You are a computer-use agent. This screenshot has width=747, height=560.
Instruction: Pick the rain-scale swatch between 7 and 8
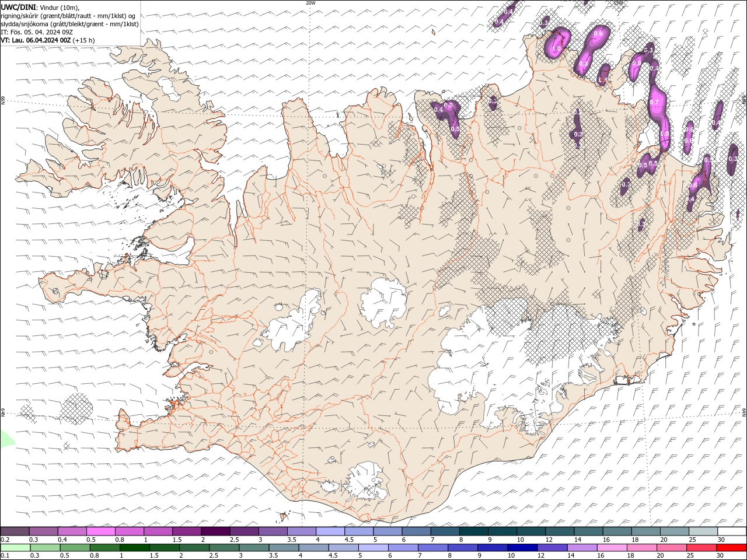pos(432,548)
